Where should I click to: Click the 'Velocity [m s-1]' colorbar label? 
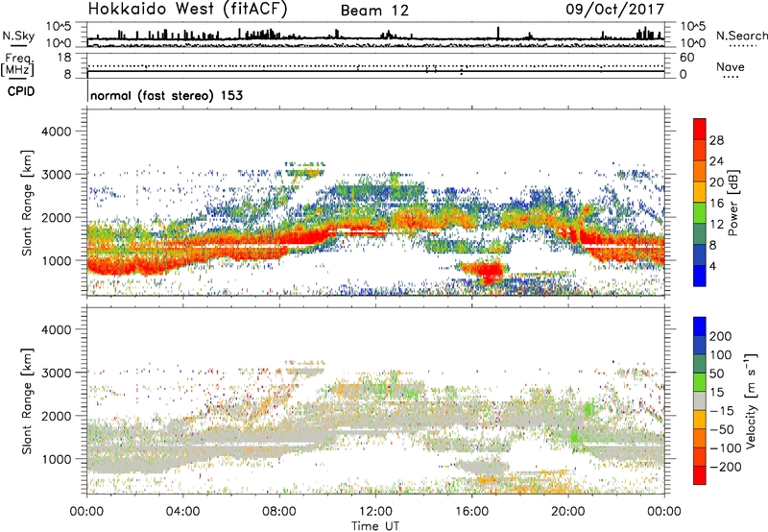pos(751,400)
